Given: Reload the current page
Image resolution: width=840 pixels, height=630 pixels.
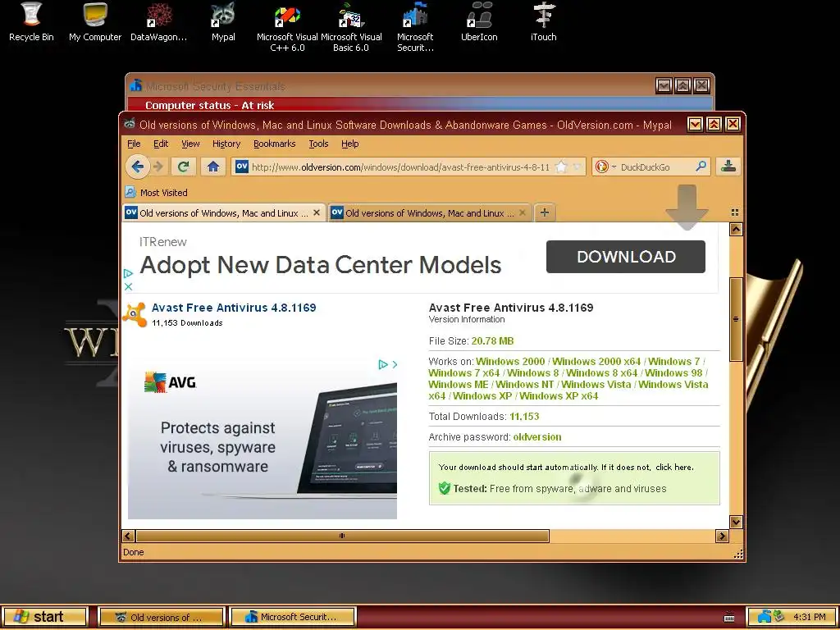Looking at the screenshot, I should [x=183, y=167].
